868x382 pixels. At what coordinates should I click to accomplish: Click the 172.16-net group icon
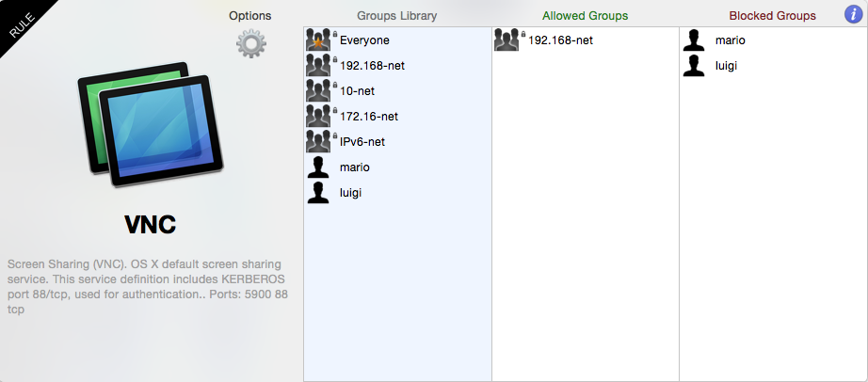[x=320, y=117]
